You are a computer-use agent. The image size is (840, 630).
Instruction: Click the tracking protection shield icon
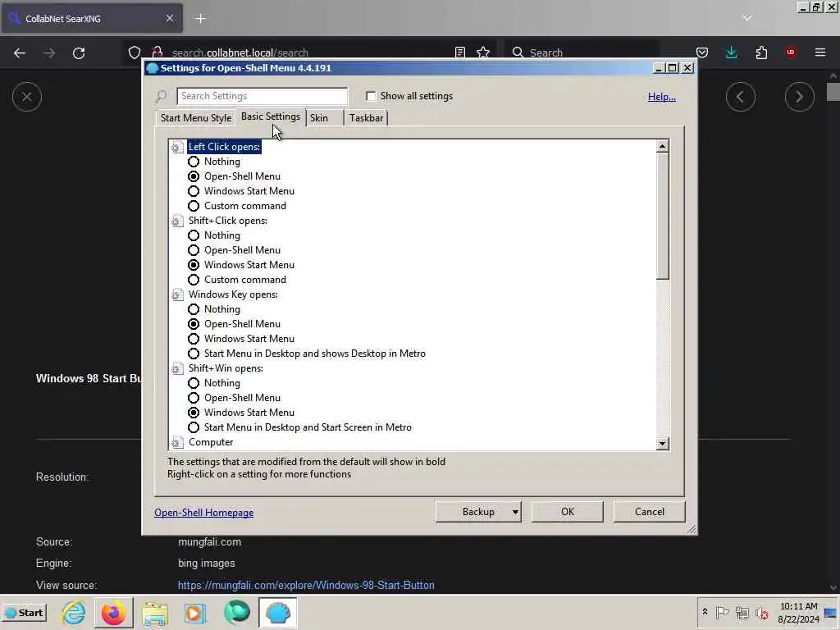(x=135, y=52)
